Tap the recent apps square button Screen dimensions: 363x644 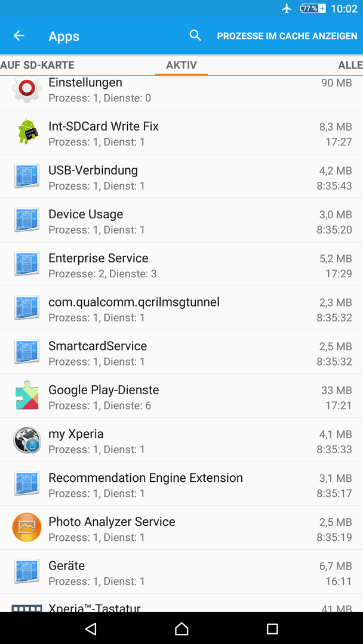coord(272,628)
